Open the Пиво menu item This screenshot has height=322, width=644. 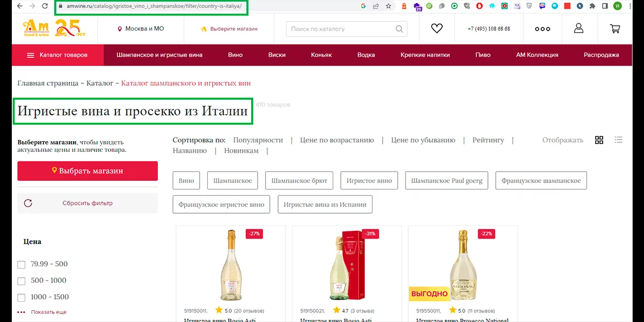point(483,55)
